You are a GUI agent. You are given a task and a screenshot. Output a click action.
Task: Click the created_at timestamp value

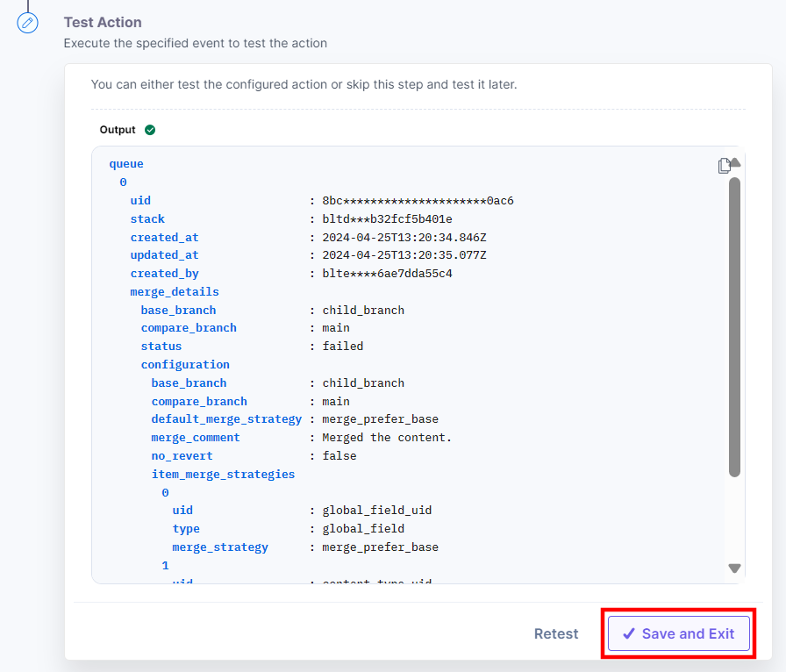pyautogui.click(x=404, y=238)
